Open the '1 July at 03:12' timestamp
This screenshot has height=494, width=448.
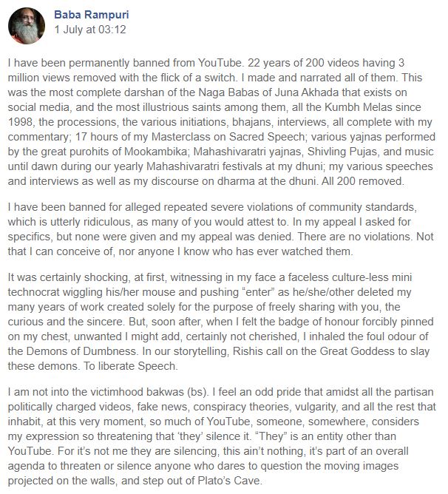(90, 30)
